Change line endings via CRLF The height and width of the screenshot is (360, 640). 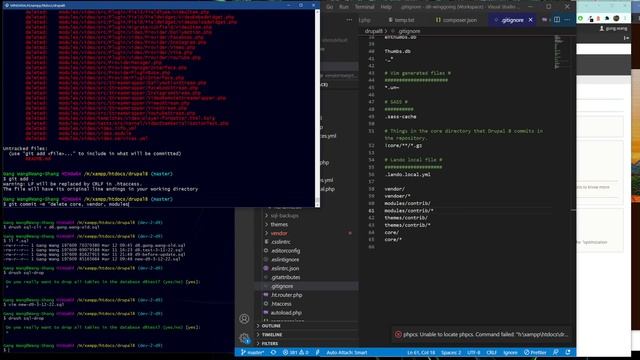pyautogui.click(x=491, y=352)
